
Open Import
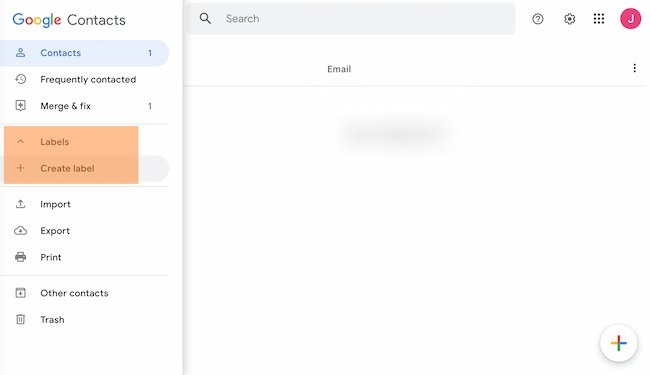point(85,204)
